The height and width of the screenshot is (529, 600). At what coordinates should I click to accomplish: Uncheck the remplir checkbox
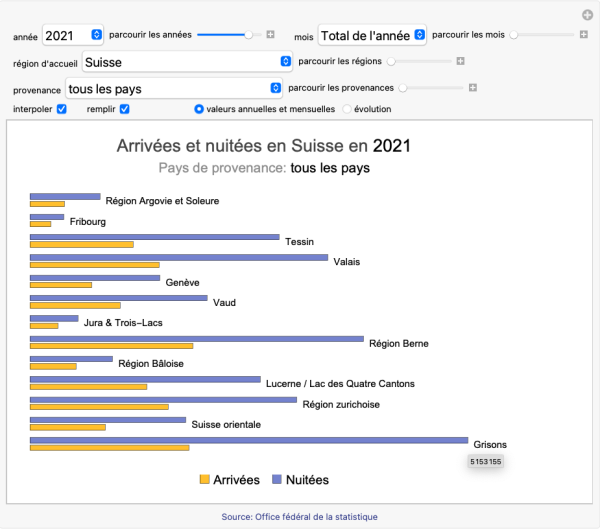(125, 109)
